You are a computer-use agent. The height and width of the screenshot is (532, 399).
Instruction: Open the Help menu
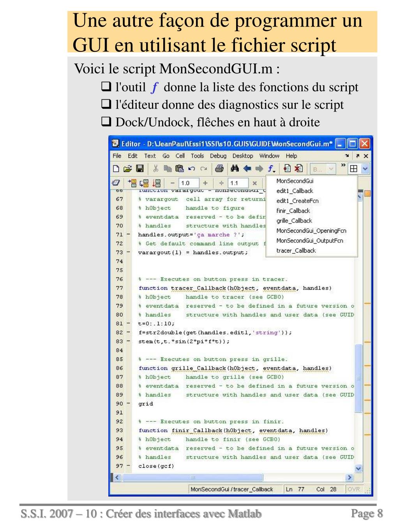[291, 156]
